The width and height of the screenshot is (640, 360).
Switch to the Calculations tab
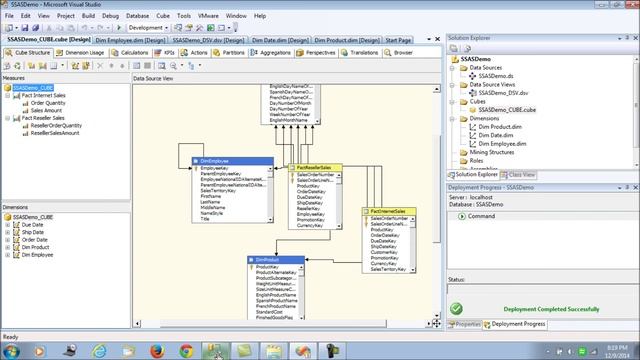pyautogui.click(x=130, y=53)
